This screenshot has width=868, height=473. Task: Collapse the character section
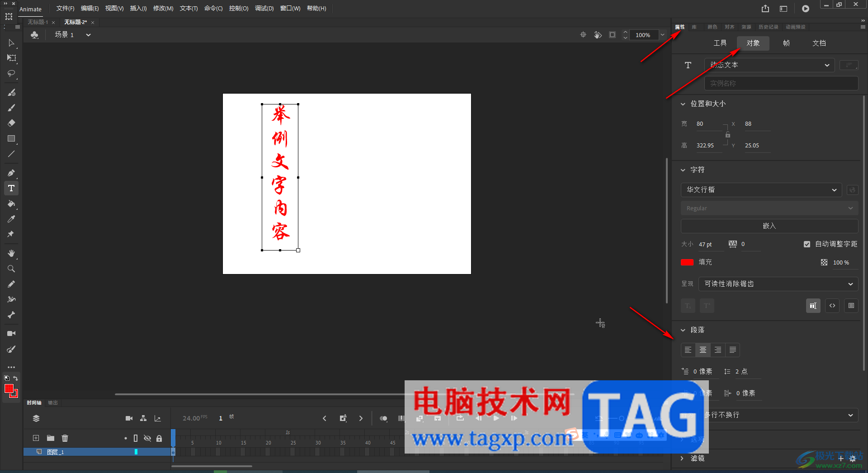point(683,170)
